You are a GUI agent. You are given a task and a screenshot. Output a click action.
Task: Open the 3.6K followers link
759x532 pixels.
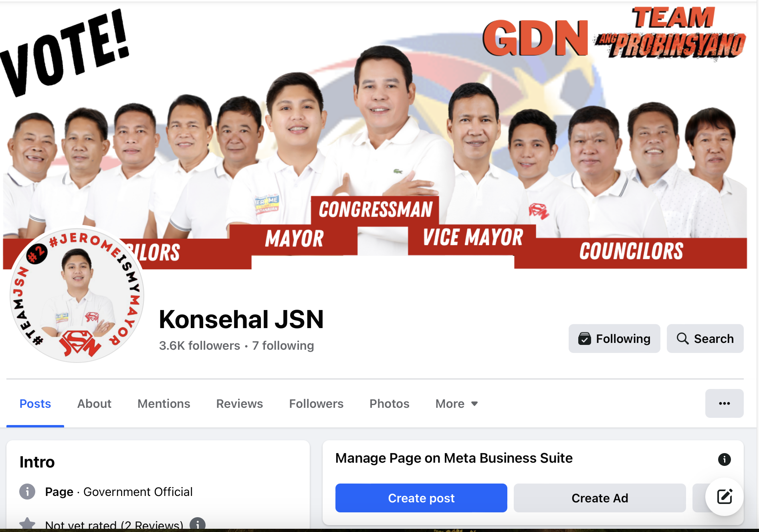199,345
